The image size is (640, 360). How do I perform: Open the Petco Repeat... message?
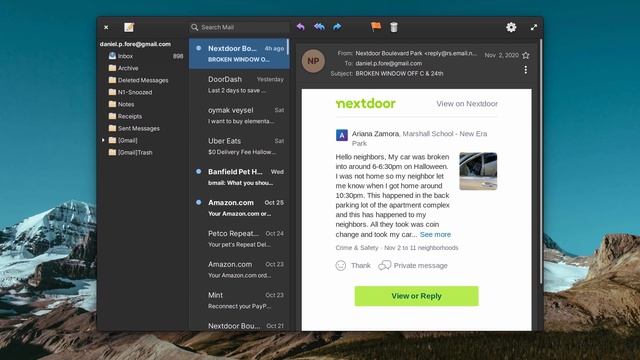tap(239, 239)
